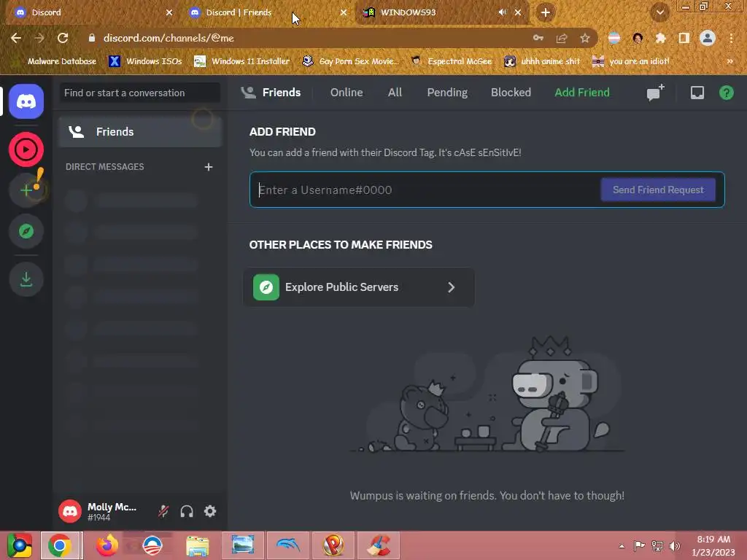Viewport: 747px width, 560px height.
Task: Add a server with plus icon
Action: pos(26,190)
